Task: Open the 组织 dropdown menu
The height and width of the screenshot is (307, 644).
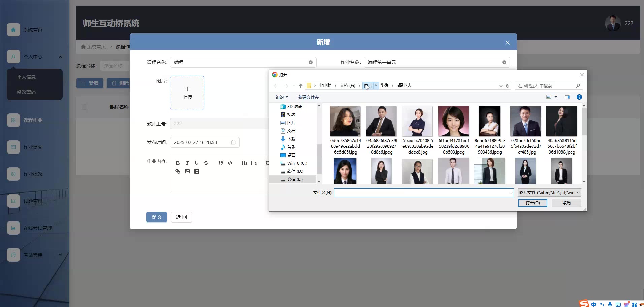Action: tap(282, 97)
